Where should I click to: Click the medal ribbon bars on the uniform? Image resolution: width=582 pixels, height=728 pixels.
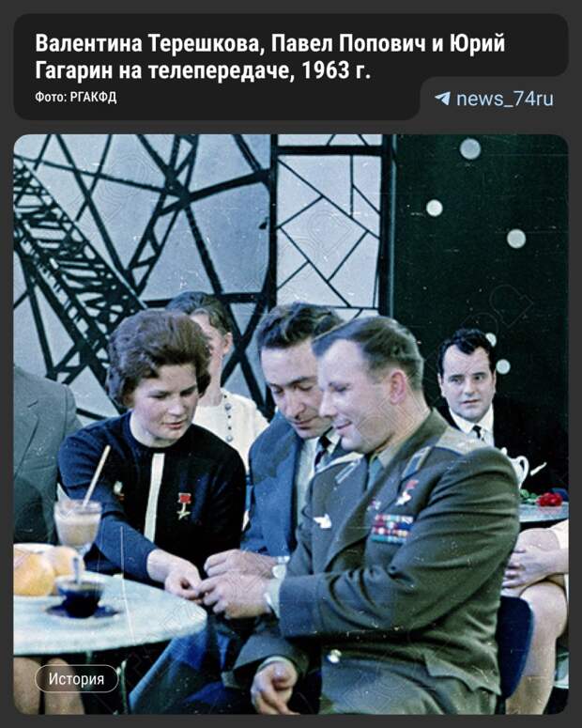[x=391, y=528]
